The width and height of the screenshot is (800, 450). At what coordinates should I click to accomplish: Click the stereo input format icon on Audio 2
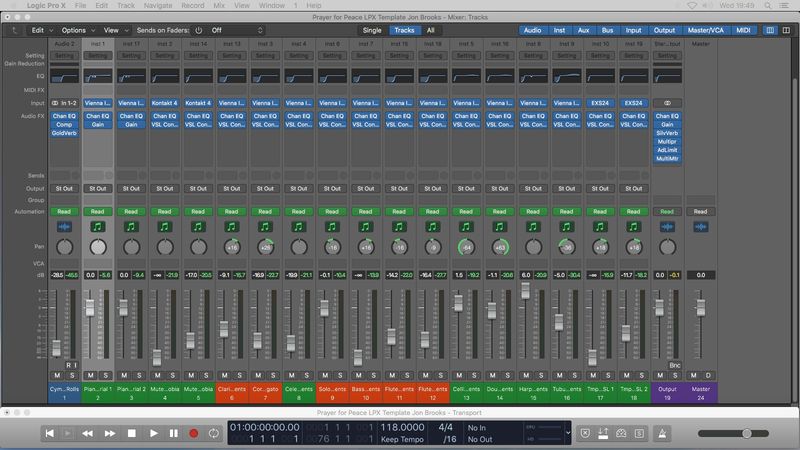tap(55, 103)
